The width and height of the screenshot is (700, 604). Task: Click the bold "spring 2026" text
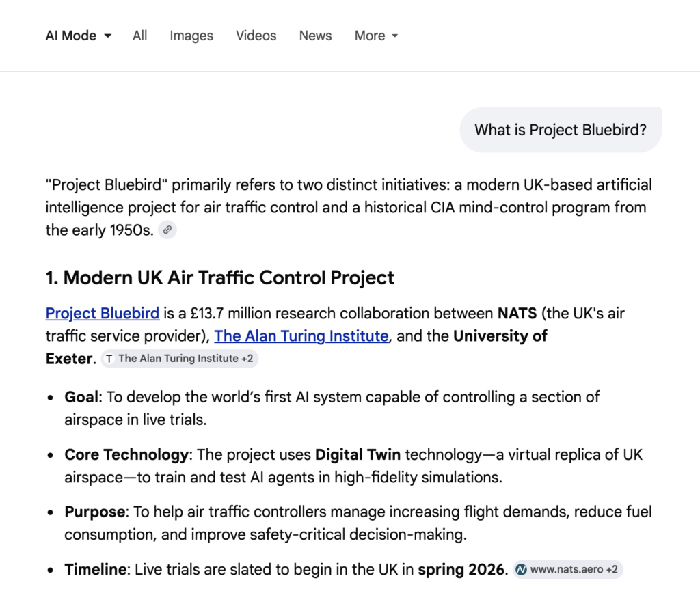(461, 569)
